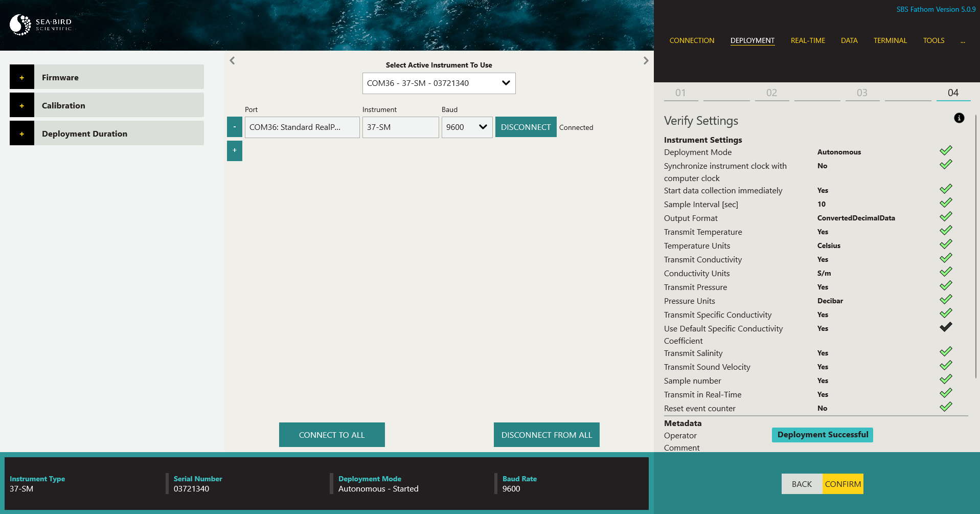This screenshot has height=514, width=980.
Task: Open the more options ellipsis menu
Action: click(963, 40)
